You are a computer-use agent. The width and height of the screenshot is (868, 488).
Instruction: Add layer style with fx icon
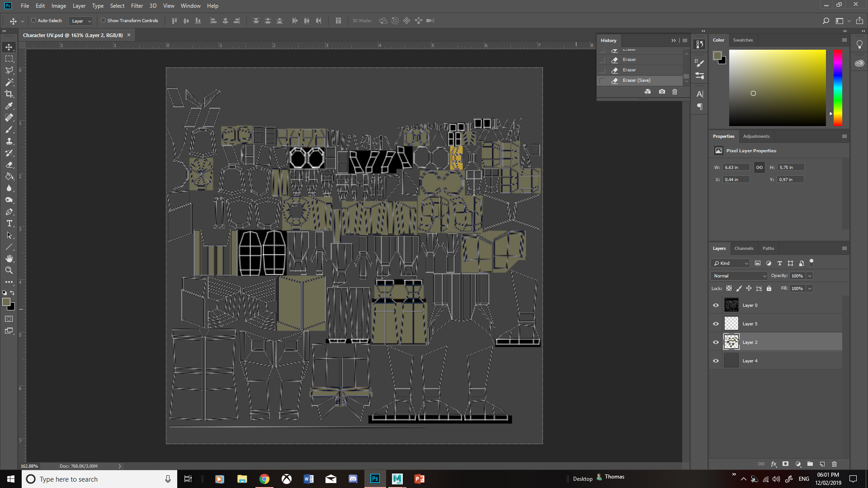coord(774,464)
